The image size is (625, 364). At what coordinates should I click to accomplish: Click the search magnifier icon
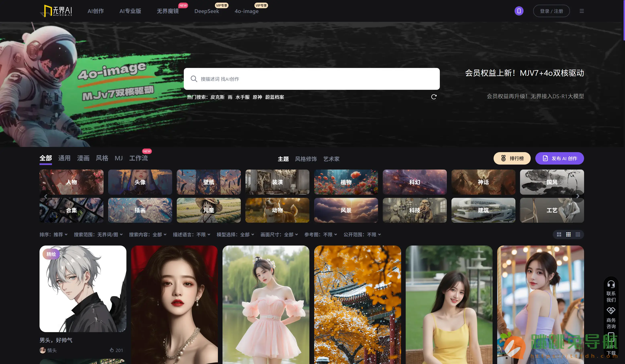[194, 79]
